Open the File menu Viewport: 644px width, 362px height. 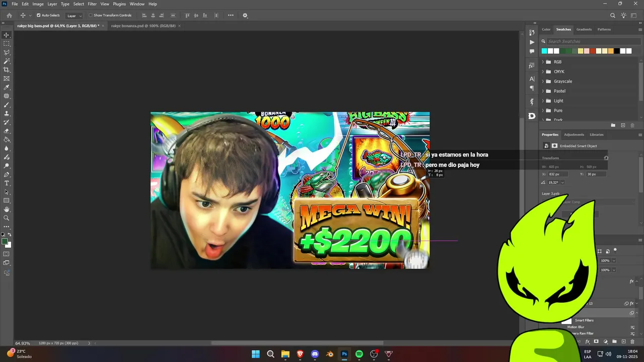(x=15, y=4)
